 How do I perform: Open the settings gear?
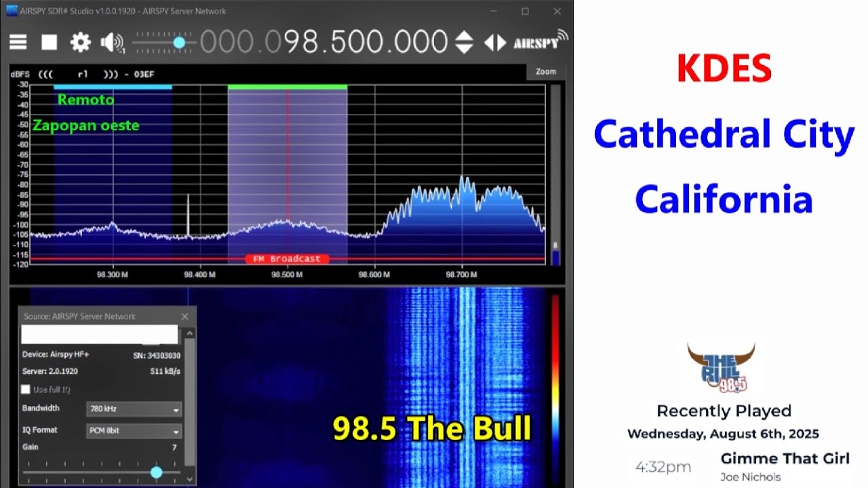(80, 43)
